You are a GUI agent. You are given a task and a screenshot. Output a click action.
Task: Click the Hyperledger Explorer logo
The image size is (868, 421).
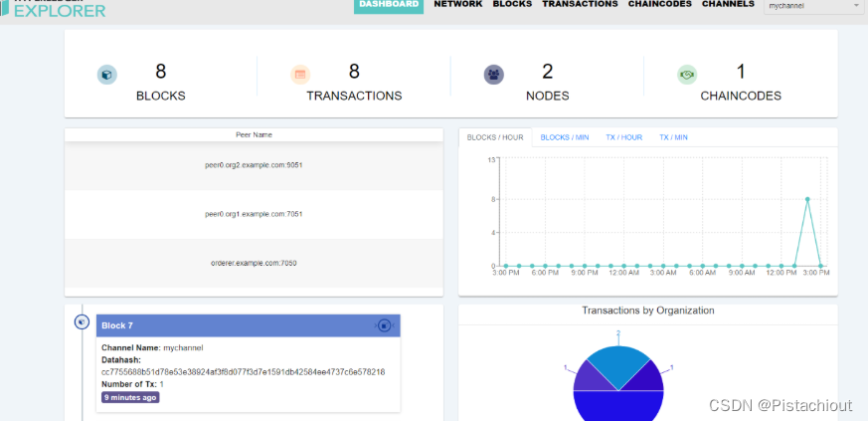pos(53,8)
